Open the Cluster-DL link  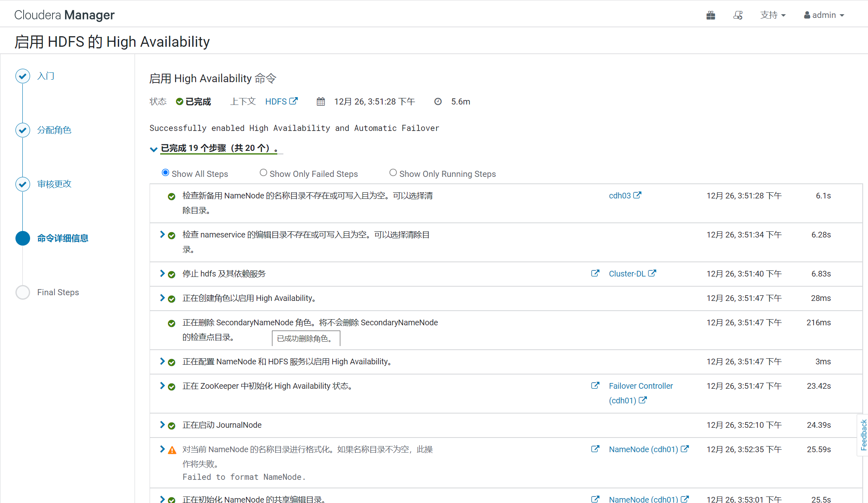pos(627,274)
